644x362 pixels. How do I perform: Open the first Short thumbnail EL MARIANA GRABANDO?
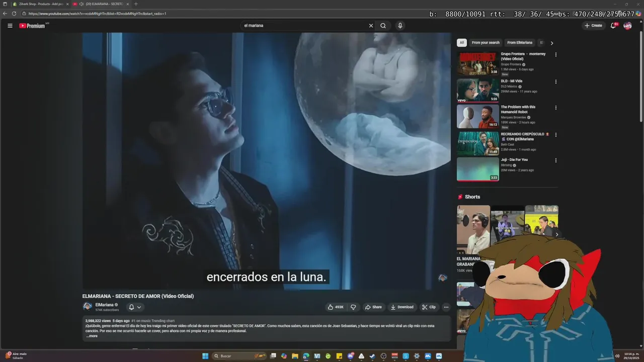tap(473, 229)
